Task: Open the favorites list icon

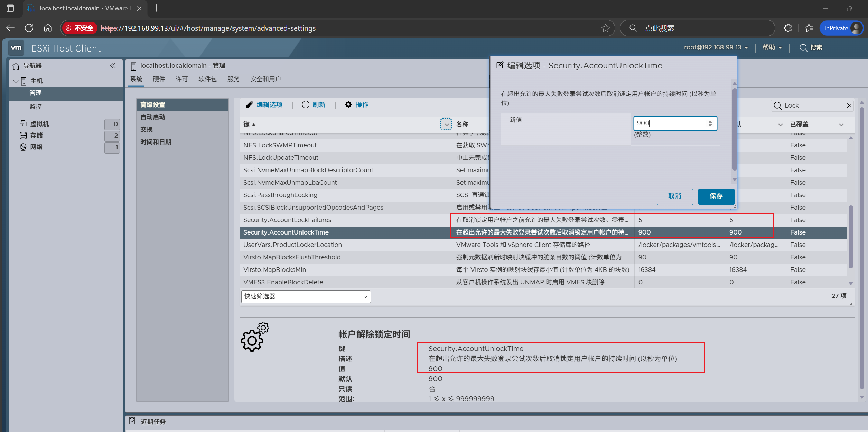Action: (x=809, y=28)
